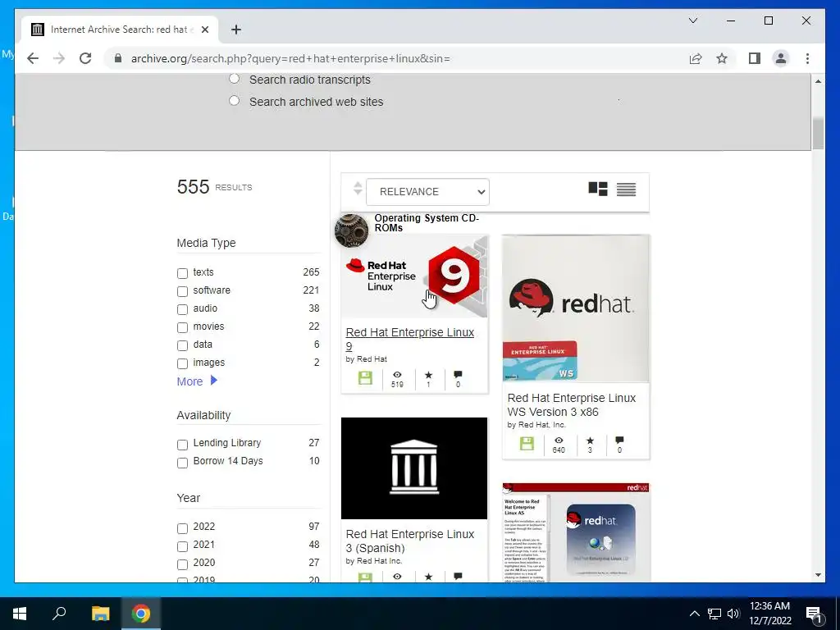
Task: Click Chrome icon in taskbar
Action: [x=141, y=614]
